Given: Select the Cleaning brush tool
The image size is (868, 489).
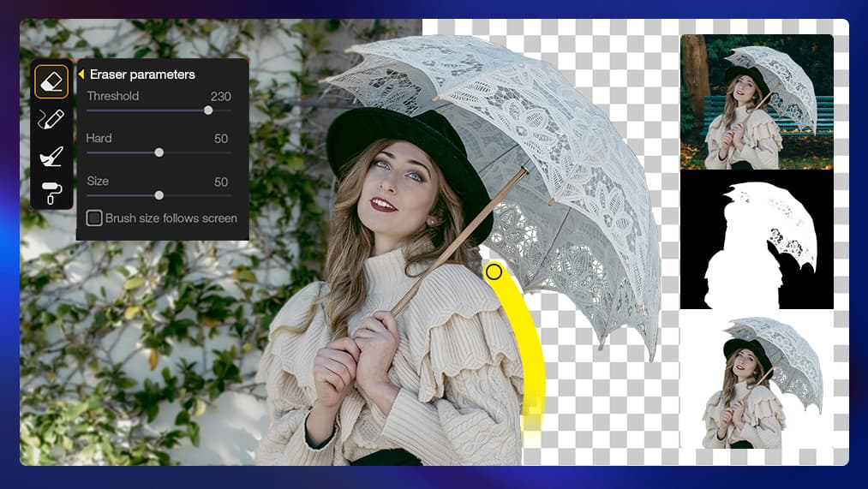Looking at the screenshot, I should coord(51,156).
